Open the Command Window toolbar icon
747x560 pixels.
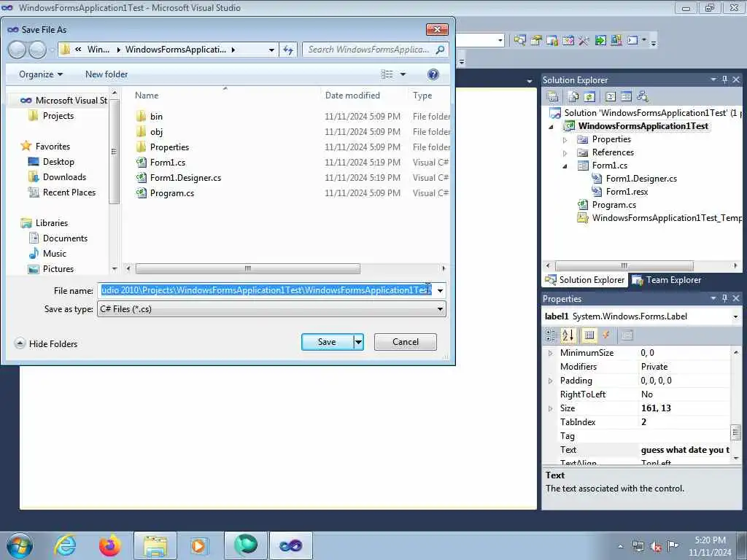(x=632, y=41)
